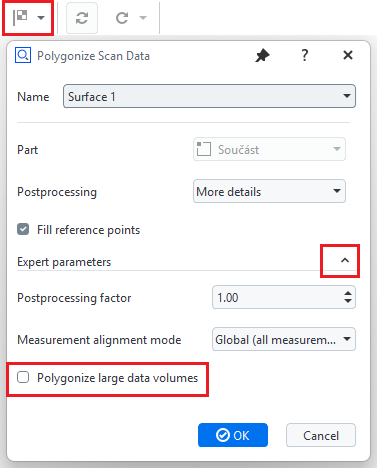Open the Measurement alignment mode dropdown
The width and height of the screenshot is (377, 468).
coord(284,339)
